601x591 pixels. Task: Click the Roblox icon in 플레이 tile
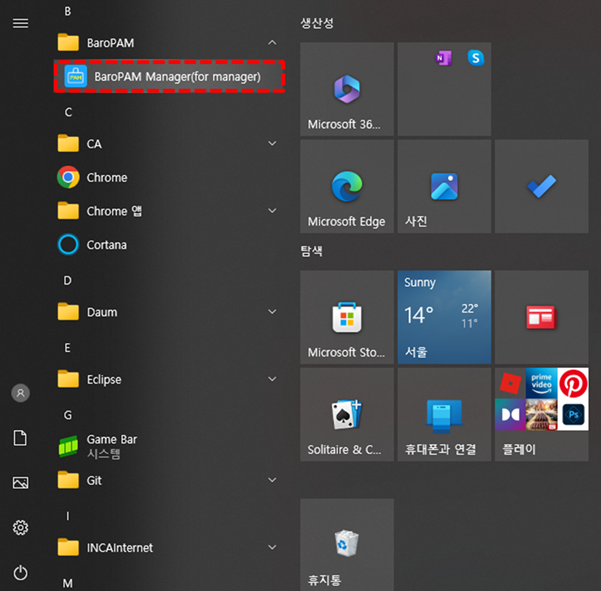tap(511, 383)
